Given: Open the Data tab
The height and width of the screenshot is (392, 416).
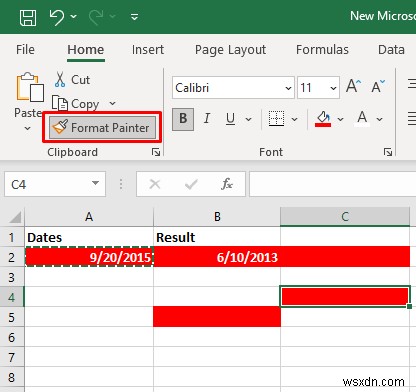Looking at the screenshot, I should tap(391, 50).
